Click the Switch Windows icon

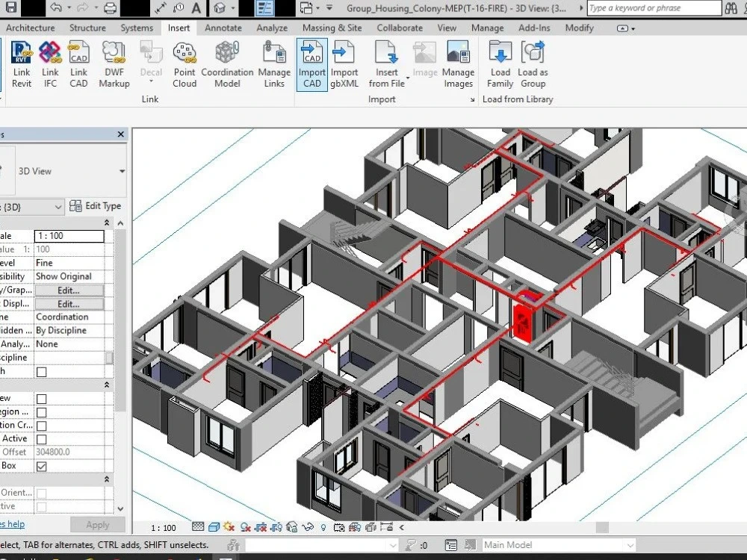tap(306, 8)
